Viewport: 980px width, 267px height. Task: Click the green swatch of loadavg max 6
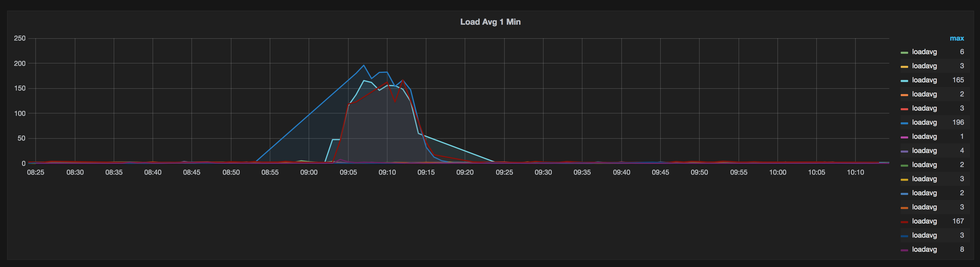(x=904, y=52)
